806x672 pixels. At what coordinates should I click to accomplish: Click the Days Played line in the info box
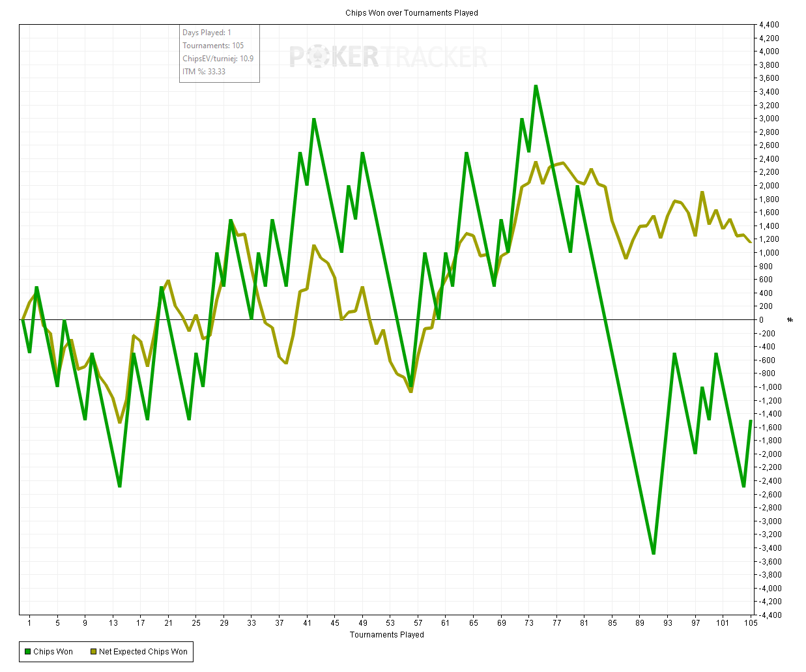click(207, 33)
